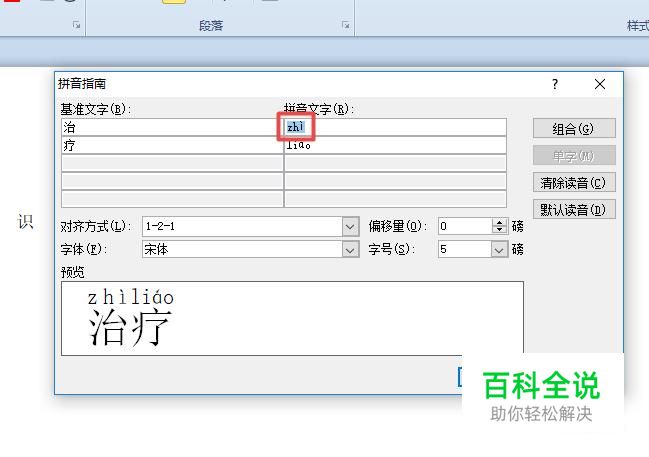Open the 对齐方式 dropdown arrow
Viewport: 649px width, 457px height.
click(x=350, y=226)
